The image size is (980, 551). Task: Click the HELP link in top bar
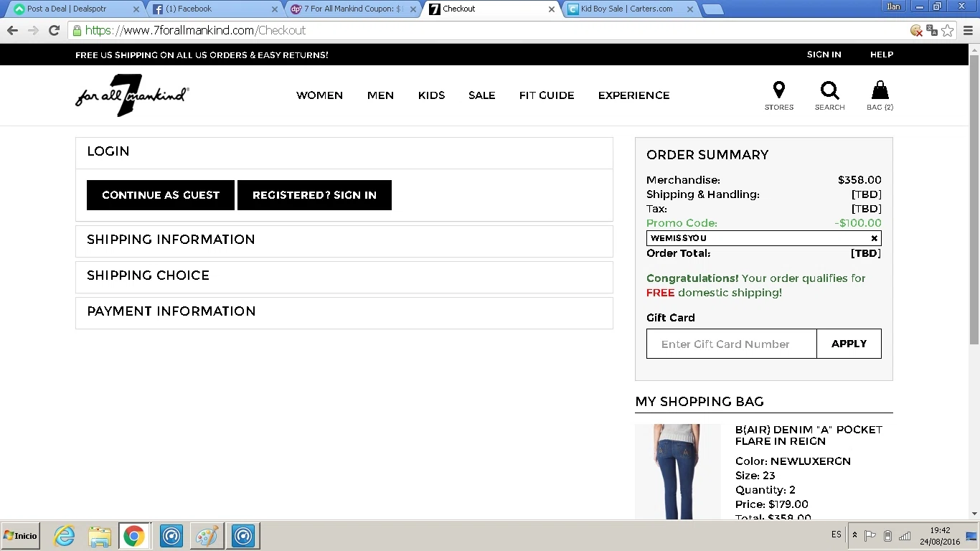pos(882,55)
